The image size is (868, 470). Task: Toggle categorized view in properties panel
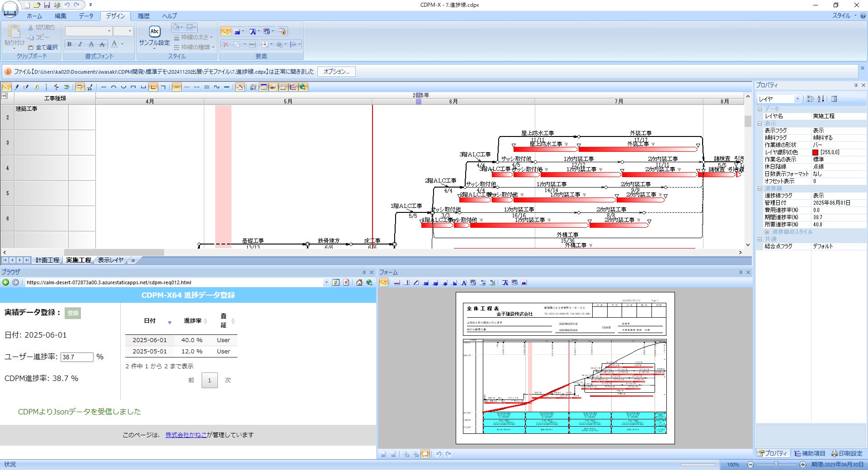coord(810,99)
